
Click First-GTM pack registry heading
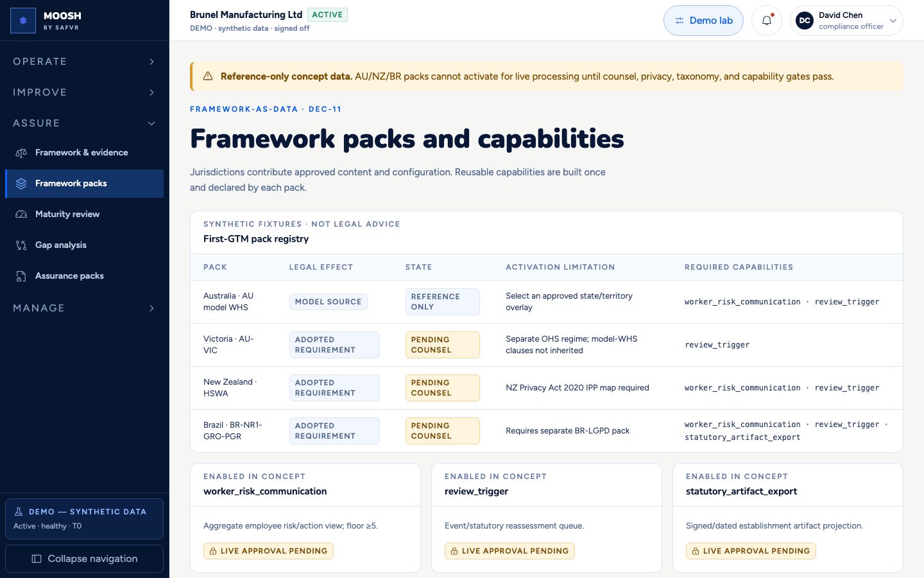pos(256,239)
